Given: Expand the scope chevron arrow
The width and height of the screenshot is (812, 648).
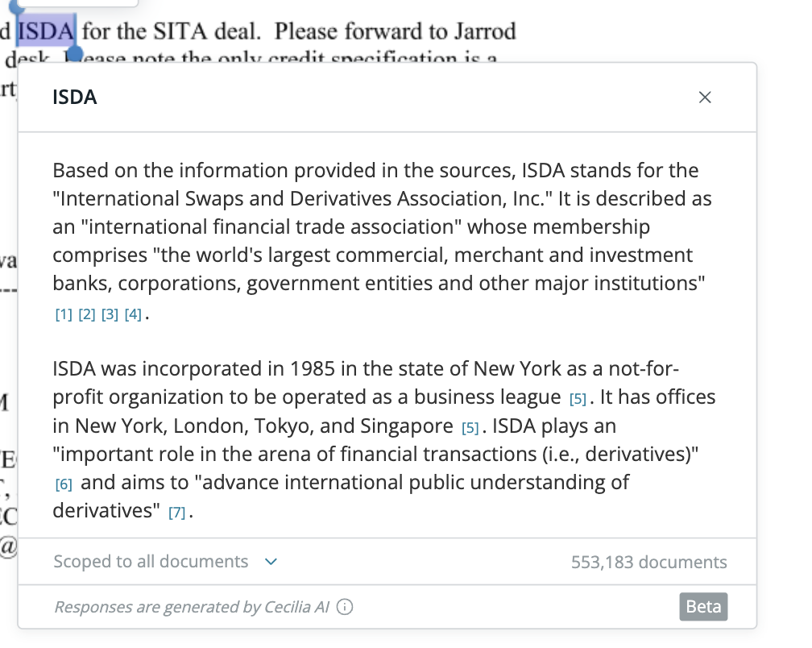Looking at the screenshot, I should pyautogui.click(x=271, y=562).
